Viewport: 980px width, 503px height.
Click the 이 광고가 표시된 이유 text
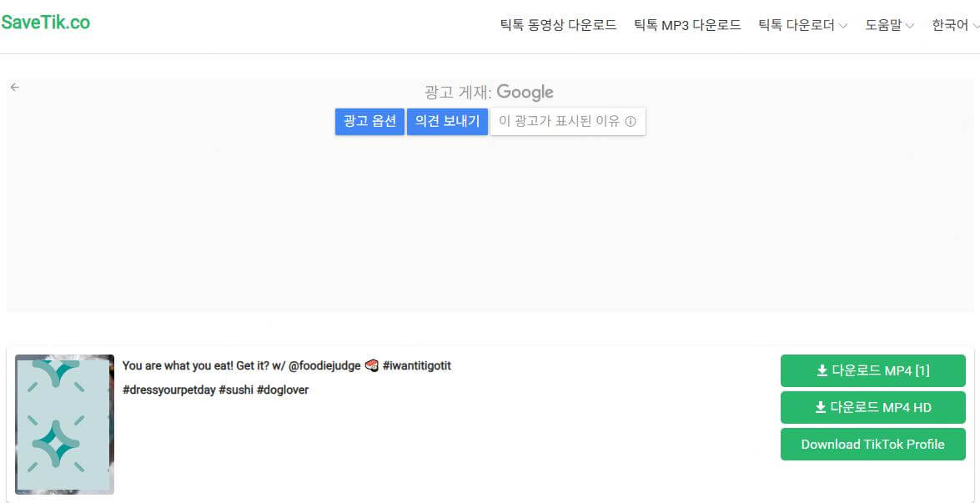(x=559, y=122)
